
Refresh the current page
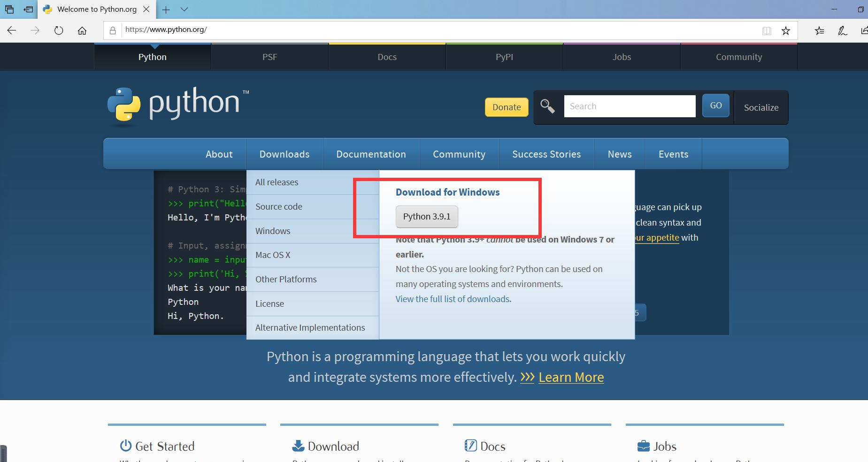point(59,30)
